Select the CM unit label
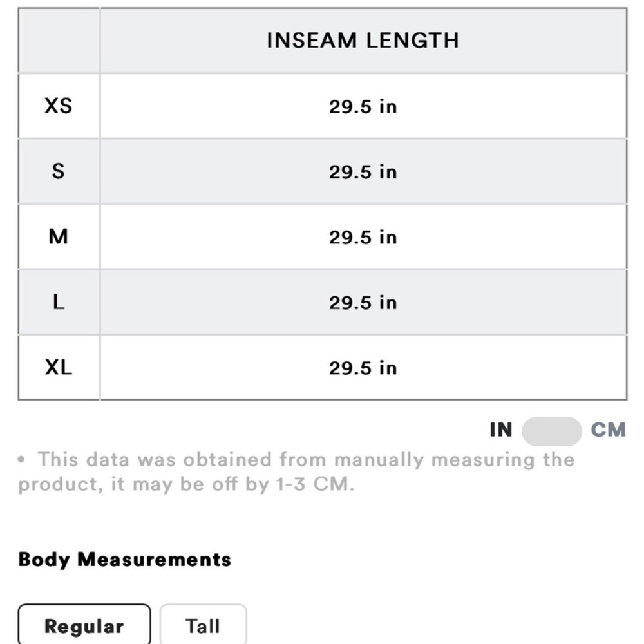This screenshot has width=644, height=644. click(x=609, y=430)
